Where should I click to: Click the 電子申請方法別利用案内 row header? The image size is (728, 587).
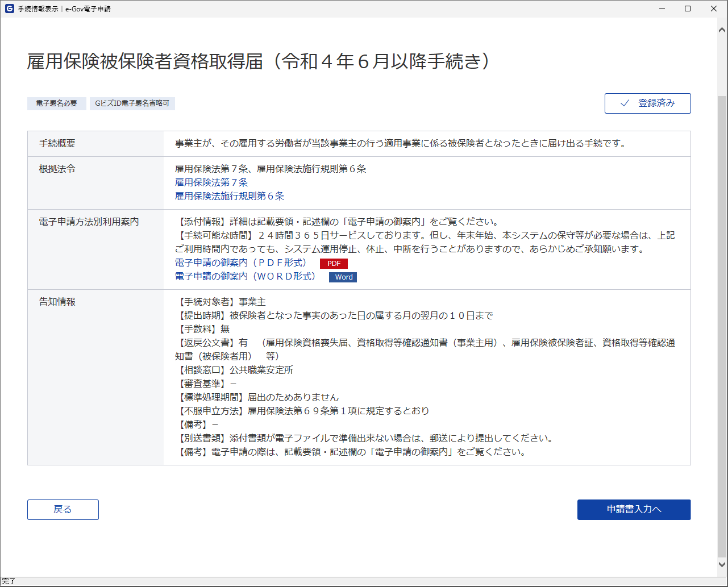95,249
